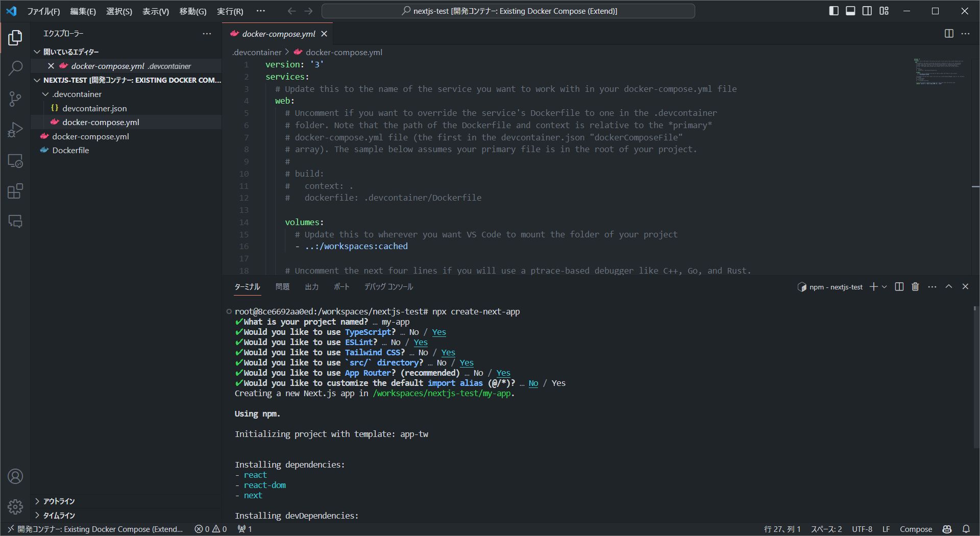Open the Chat view in activity bar
The image size is (980, 536).
click(x=15, y=221)
